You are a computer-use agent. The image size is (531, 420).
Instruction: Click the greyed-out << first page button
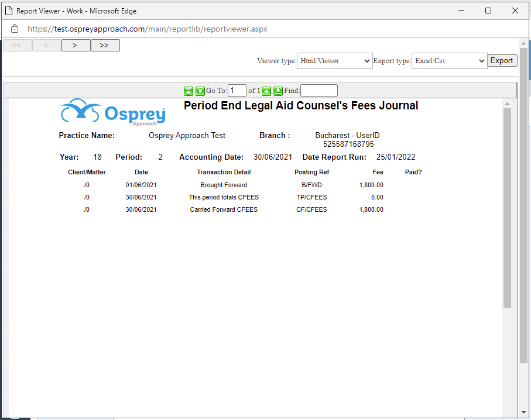[x=18, y=46]
